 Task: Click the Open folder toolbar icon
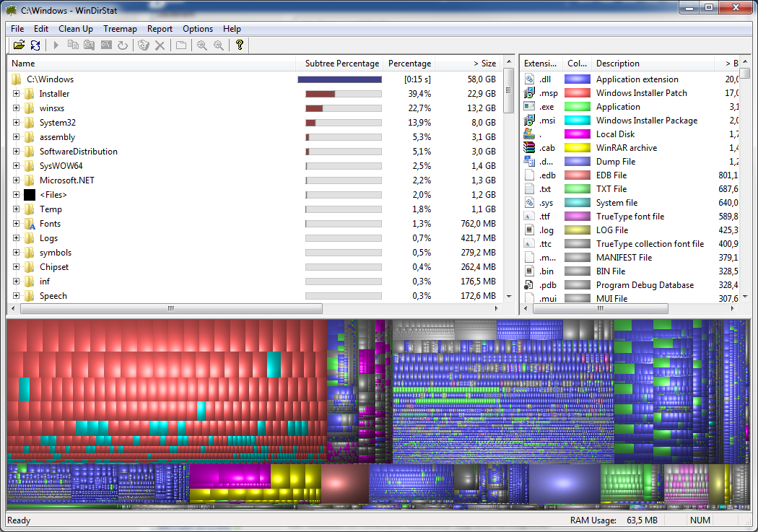[x=19, y=45]
